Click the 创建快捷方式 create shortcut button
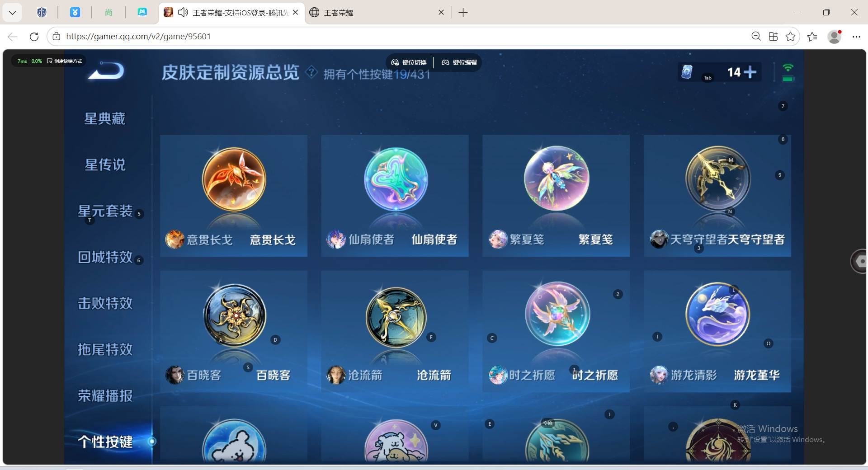The height and width of the screenshot is (470, 868). pyautogui.click(x=65, y=61)
